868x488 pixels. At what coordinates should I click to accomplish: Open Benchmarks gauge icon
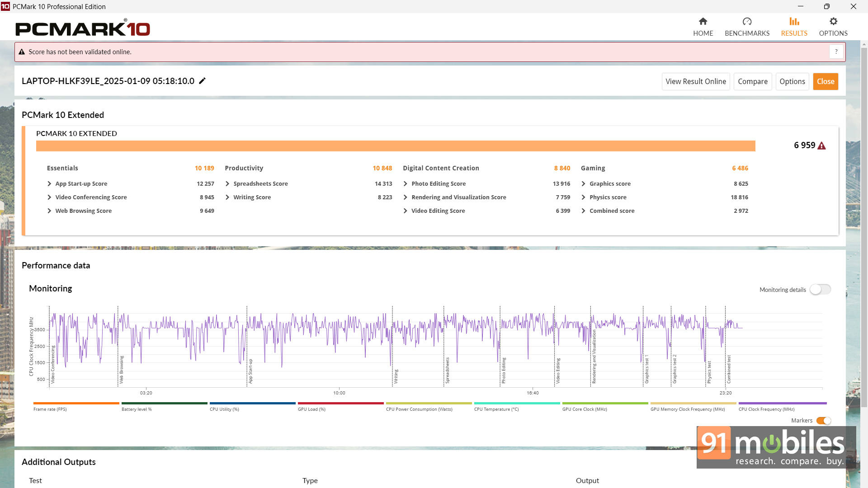tap(747, 21)
